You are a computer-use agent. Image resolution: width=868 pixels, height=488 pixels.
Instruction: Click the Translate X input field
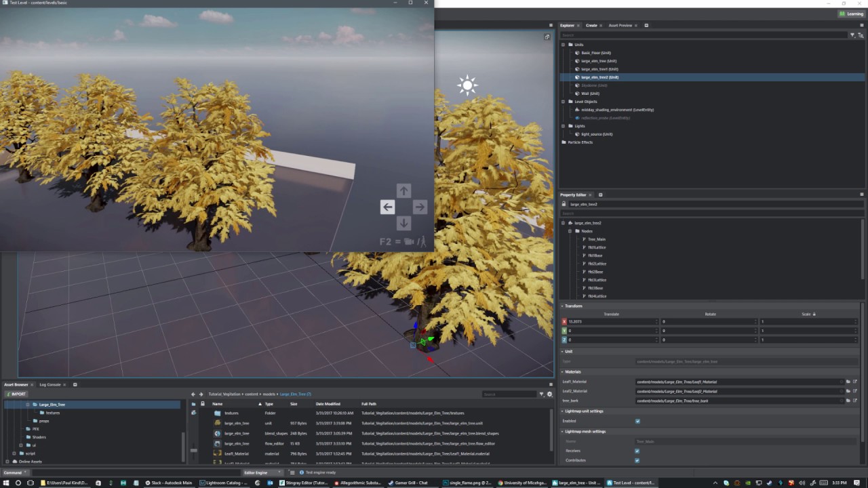click(x=612, y=321)
